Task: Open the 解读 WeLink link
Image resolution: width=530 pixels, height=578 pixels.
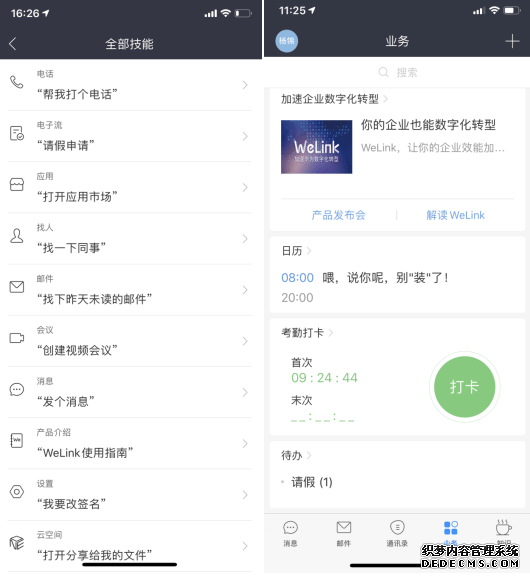Action: pyautogui.click(x=456, y=215)
